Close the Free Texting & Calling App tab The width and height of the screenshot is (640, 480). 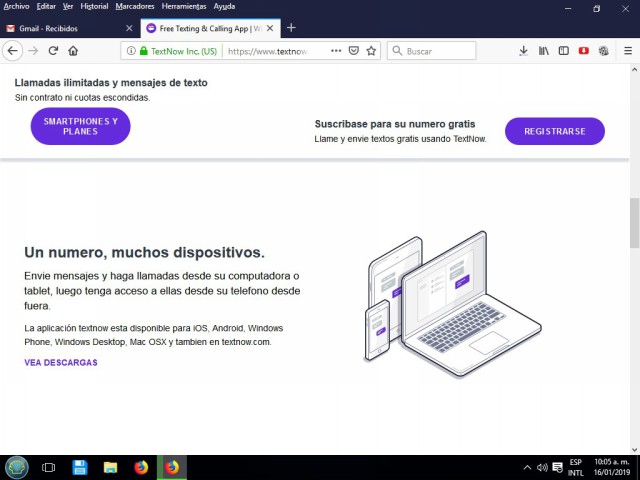point(270,28)
